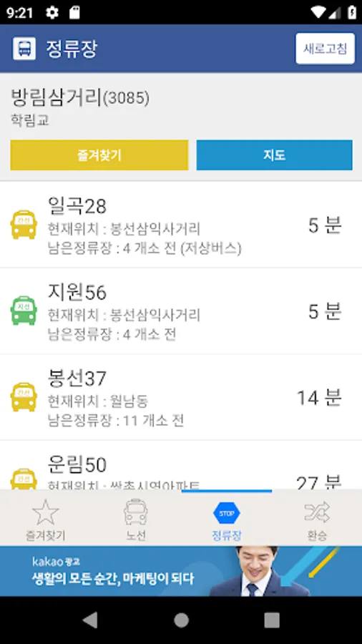Show the stop on 지도 map

coord(274,155)
